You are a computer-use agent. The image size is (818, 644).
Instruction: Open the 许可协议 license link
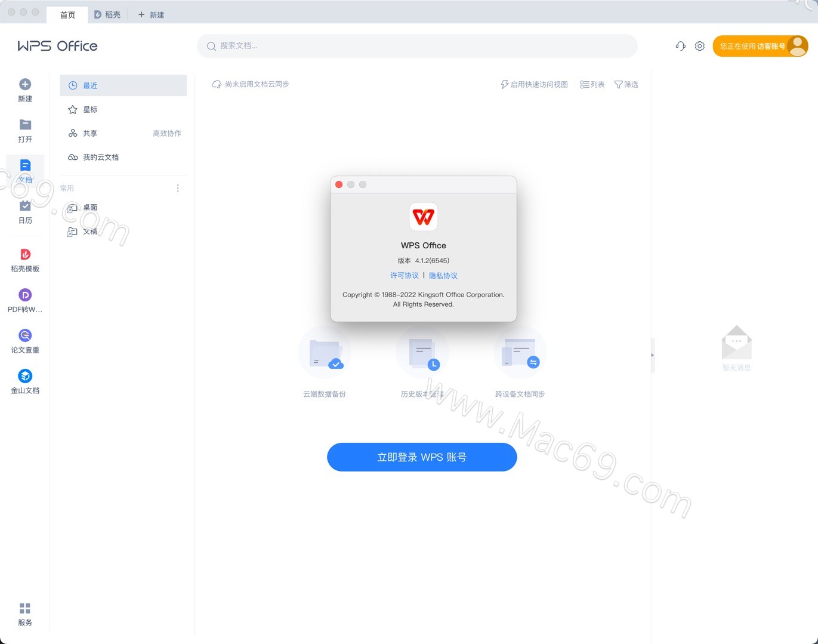tap(405, 276)
